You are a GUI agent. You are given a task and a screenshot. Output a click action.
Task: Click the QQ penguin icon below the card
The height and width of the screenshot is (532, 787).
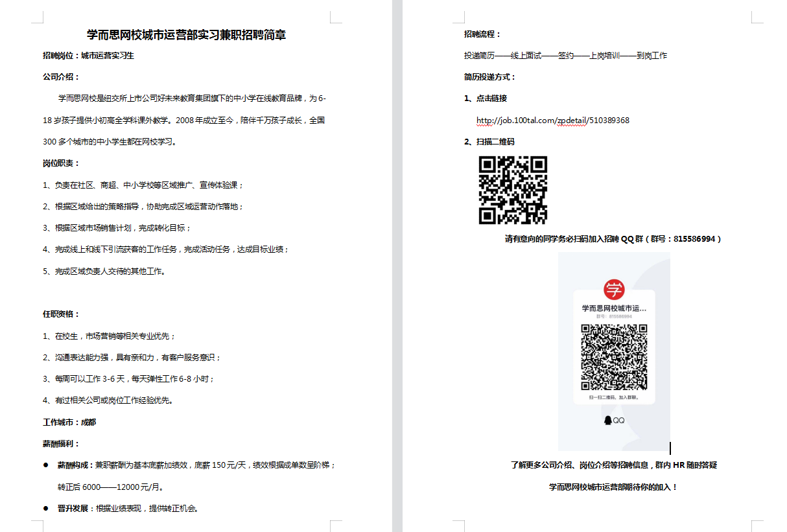(x=608, y=421)
